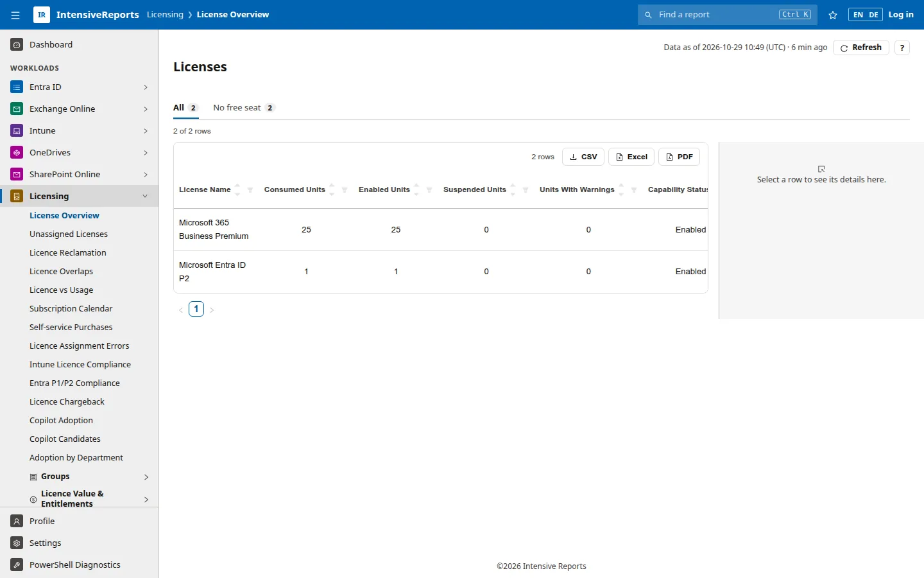Viewport: 924px width, 578px height.
Task: Click the Settings gear icon
Action: point(17,543)
